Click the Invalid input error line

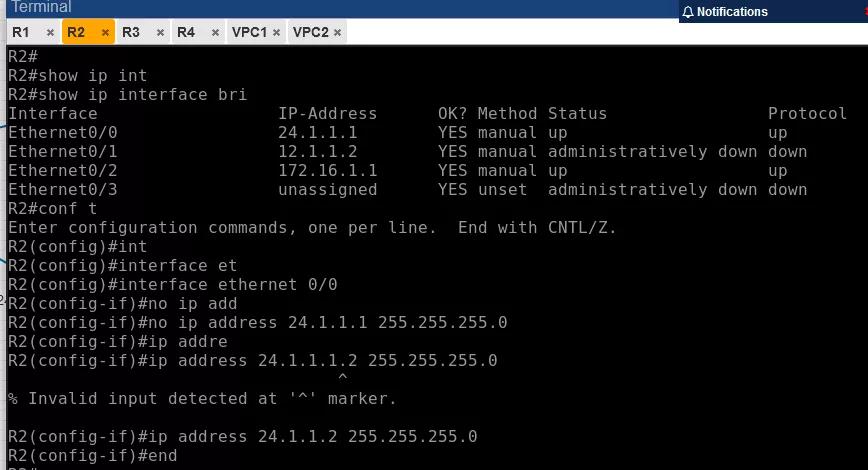click(202, 399)
